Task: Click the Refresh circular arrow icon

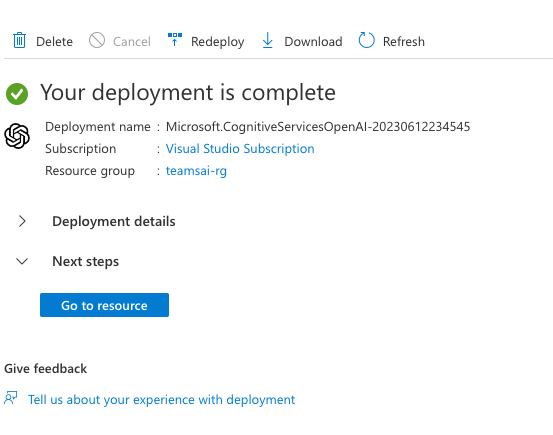Action: (366, 40)
